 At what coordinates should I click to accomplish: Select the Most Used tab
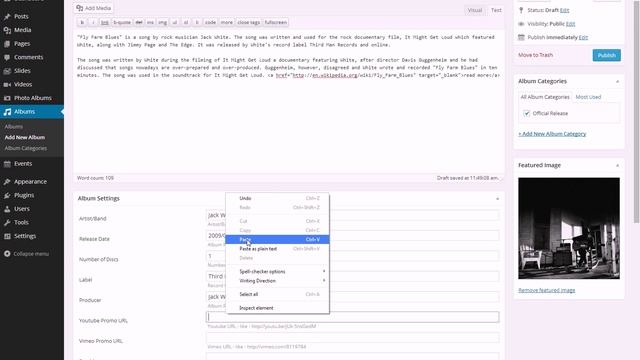click(588, 97)
